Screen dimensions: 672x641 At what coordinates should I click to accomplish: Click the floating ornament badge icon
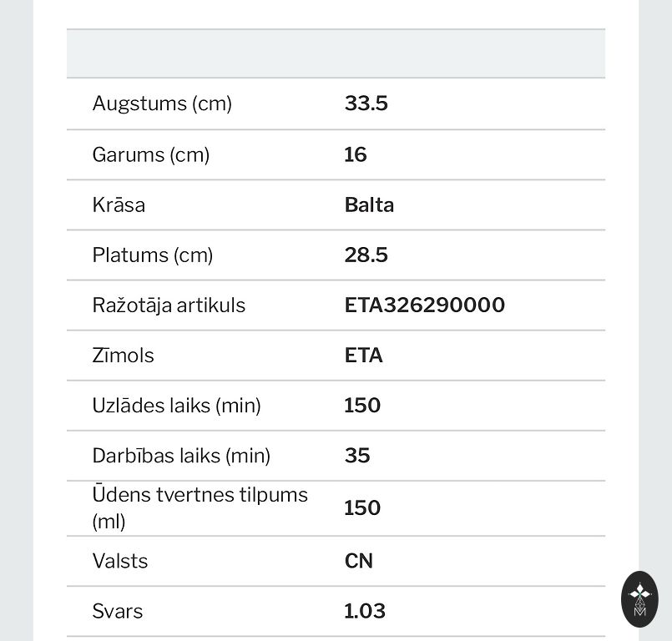tap(639, 599)
